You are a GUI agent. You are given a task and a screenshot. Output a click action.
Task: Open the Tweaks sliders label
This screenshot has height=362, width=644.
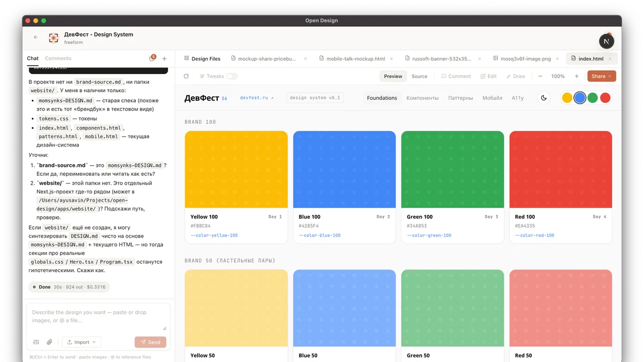(211, 76)
